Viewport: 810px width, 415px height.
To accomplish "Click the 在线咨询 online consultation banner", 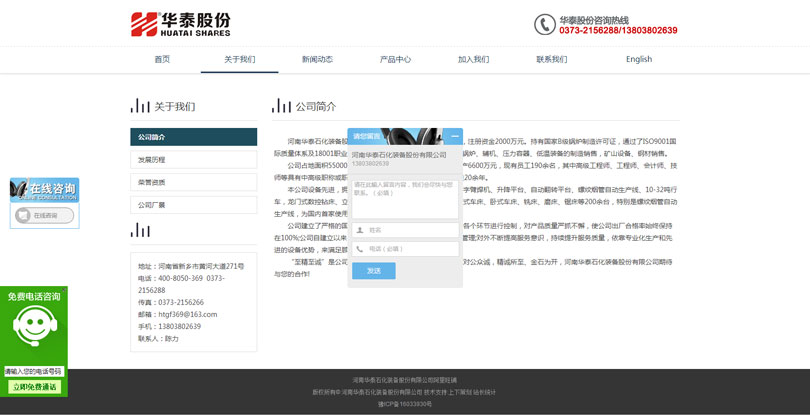I will [44, 189].
